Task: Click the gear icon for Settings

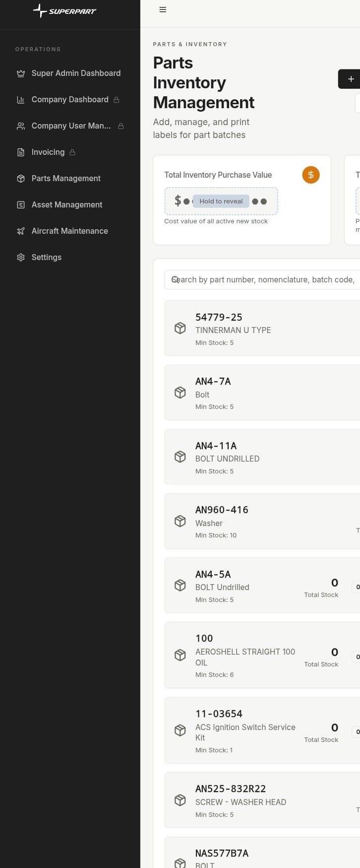Action: click(21, 258)
